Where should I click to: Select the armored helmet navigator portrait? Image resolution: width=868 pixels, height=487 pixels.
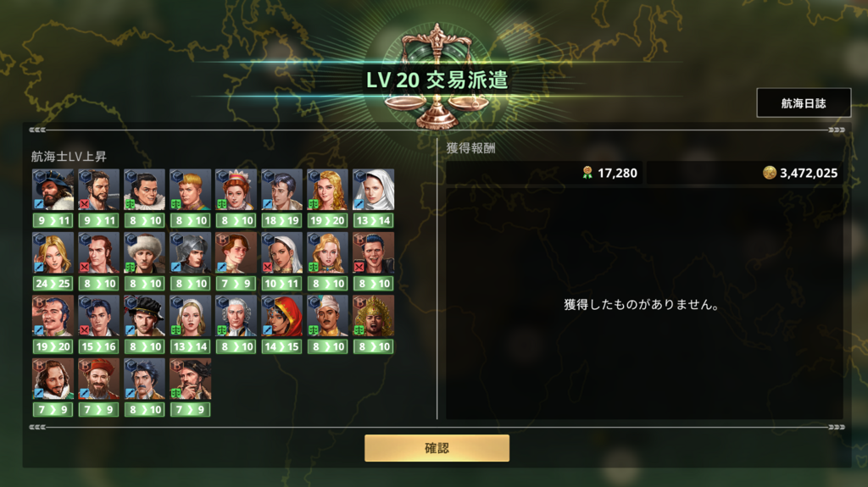pyautogui.click(x=190, y=253)
